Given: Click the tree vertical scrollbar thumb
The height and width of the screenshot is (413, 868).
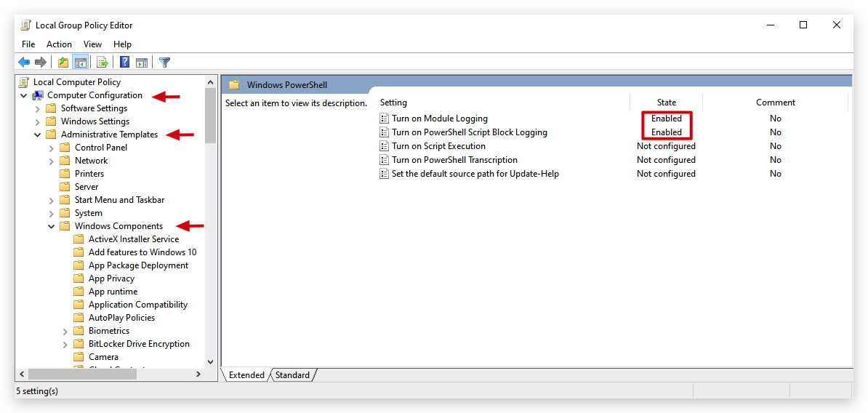Looking at the screenshot, I should coord(210,116).
